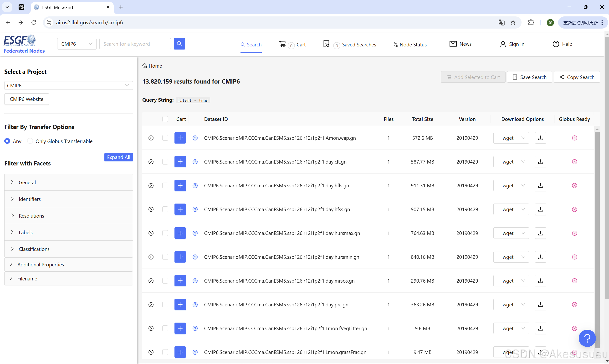The width and height of the screenshot is (609, 364).
Task: Open the wget dropdown for day.prc.gn row
Action: (511, 304)
